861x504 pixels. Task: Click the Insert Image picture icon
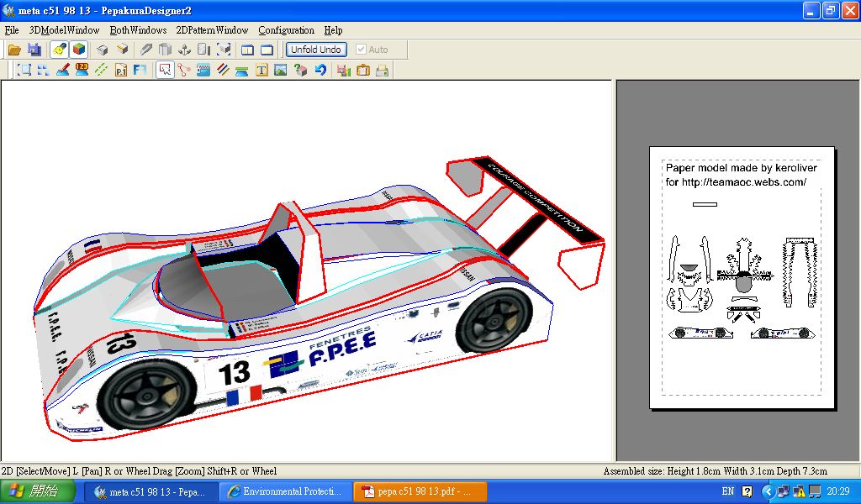281,71
